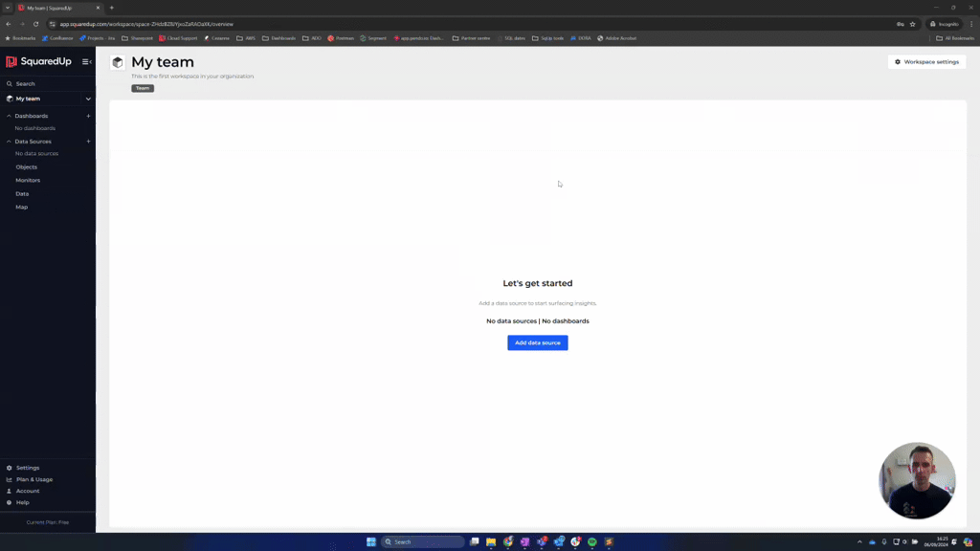Screen dimensions: 980x551
Task: Expand the My team workspace dropdown
Action: pos(88,99)
